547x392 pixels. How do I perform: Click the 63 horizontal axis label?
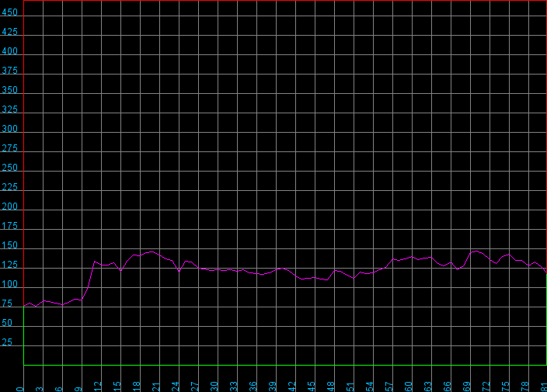(428, 387)
